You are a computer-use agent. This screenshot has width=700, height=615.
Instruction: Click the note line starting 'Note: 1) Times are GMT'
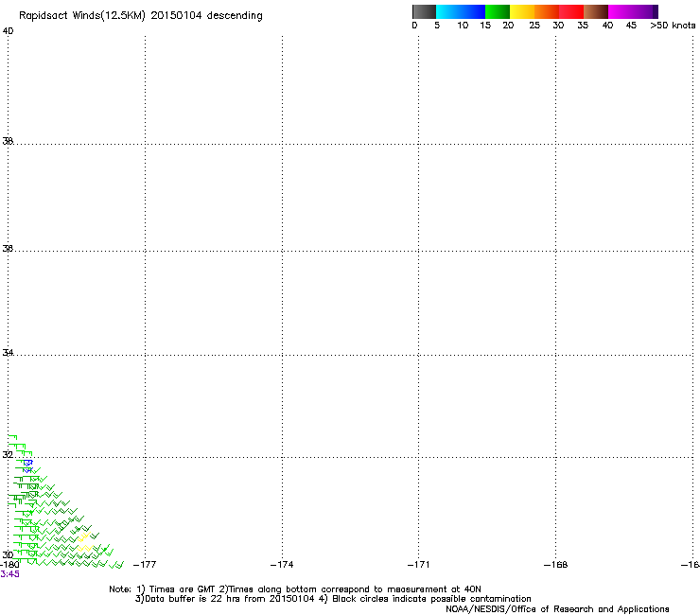295,589
